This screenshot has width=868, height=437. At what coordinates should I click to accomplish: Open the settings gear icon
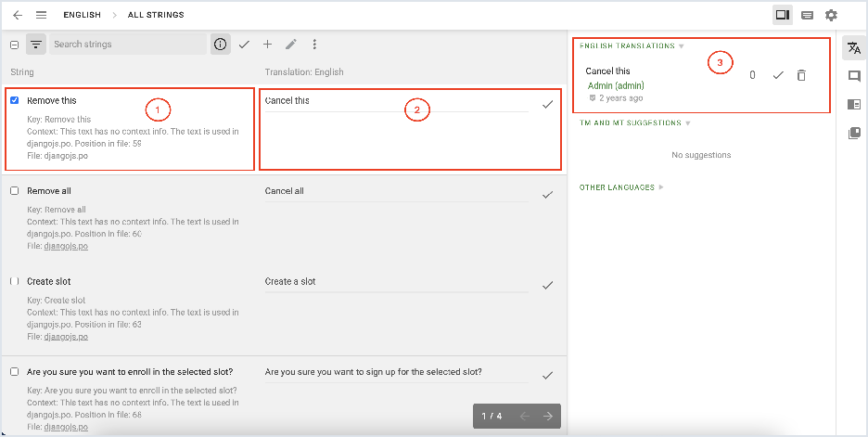(x=831, y=15)
